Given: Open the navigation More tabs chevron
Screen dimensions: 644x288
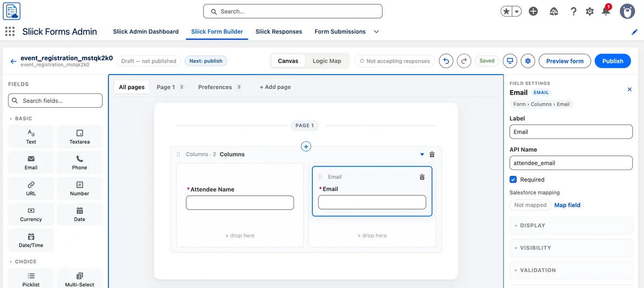Looking at the screenshot, I should [x=376, y=32].
